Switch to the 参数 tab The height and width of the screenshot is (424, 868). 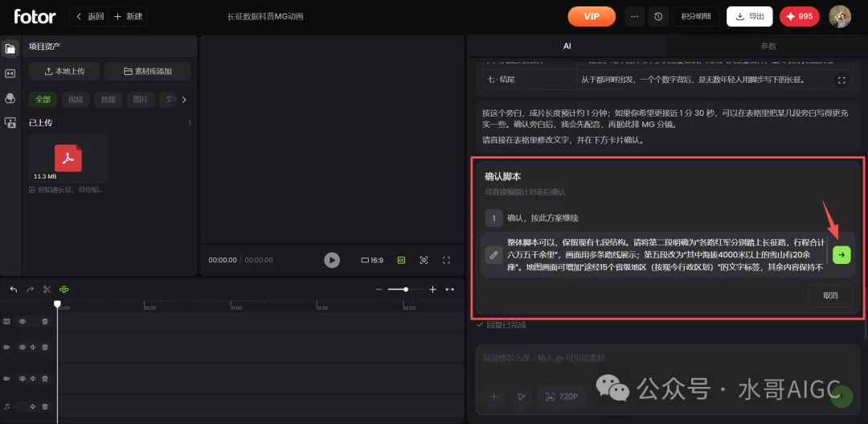tap(768, 47)
